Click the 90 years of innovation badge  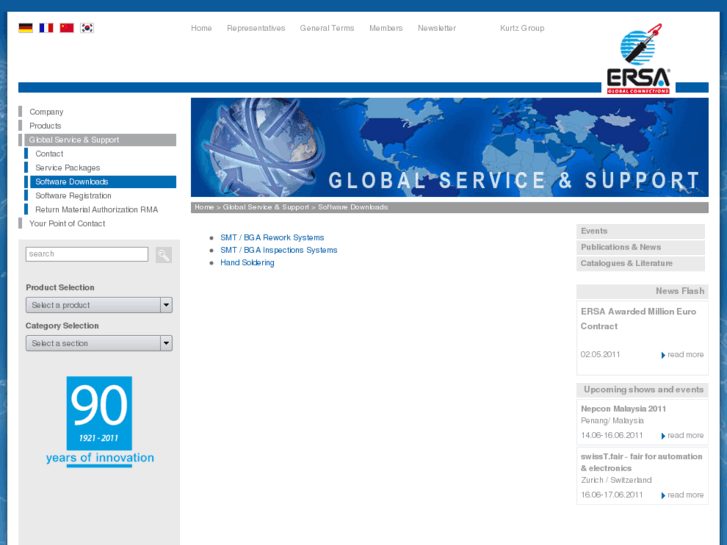100,421
